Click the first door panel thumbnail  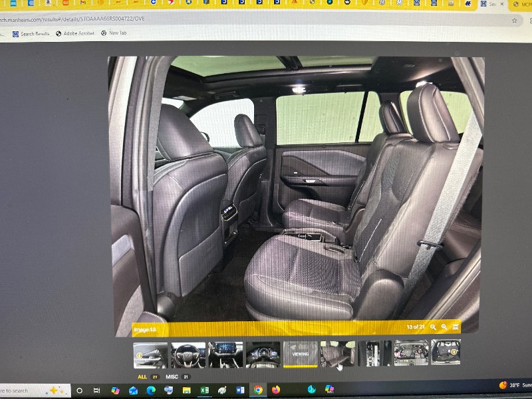pyautogui.click(x=150, y=354)
